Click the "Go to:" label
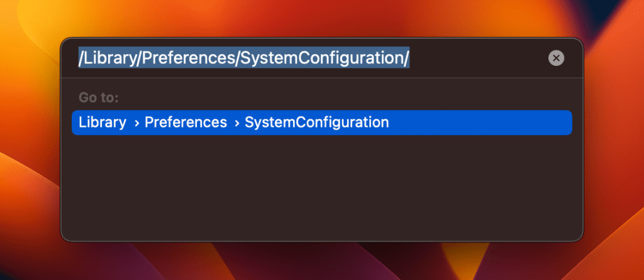Screen dimensions: 644x280 coord(99,98)
